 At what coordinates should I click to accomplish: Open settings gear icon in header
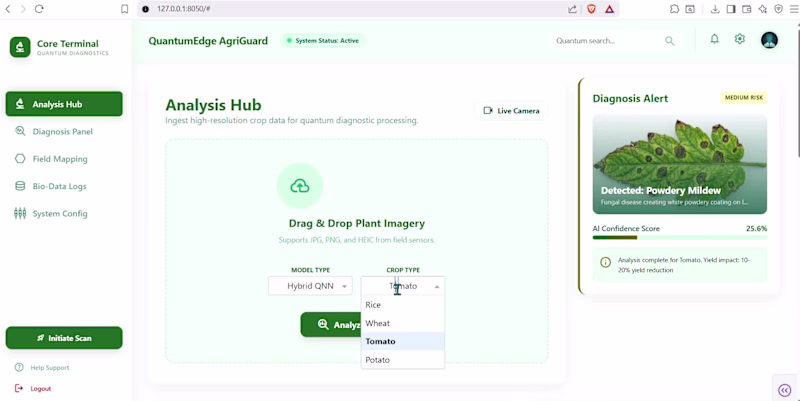coord(740,39)
